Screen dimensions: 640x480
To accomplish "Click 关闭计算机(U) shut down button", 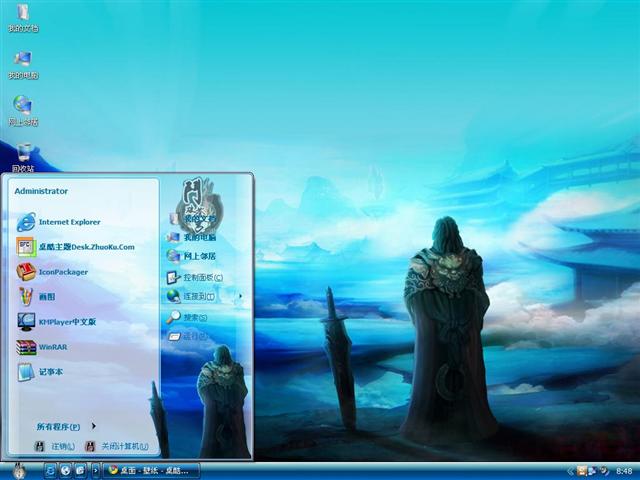I will point(117,446).
